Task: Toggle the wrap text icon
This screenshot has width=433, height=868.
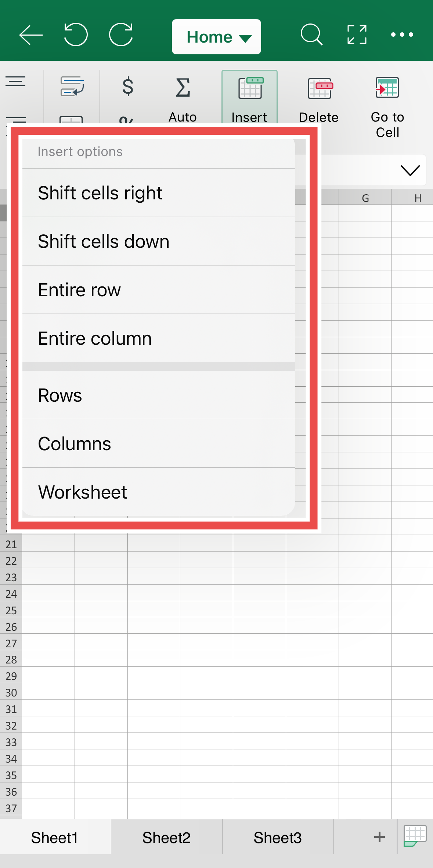Action: click(72, 86)
